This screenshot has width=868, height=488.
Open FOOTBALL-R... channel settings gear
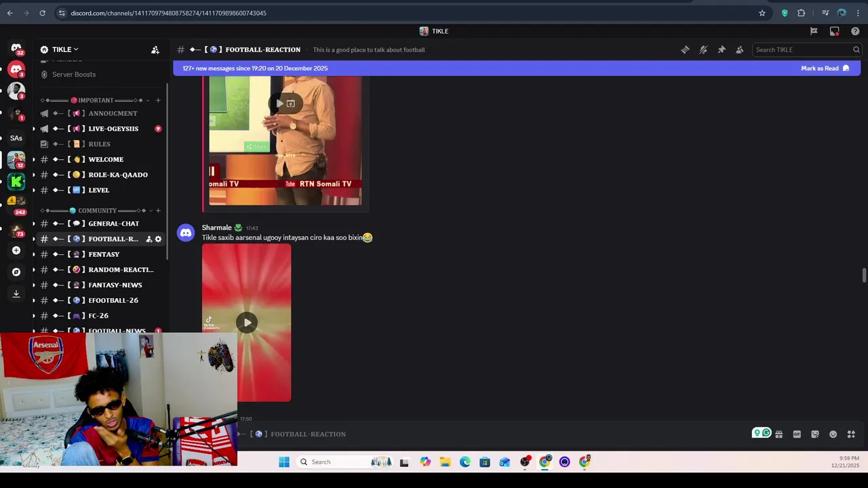(x=158, y=239)
